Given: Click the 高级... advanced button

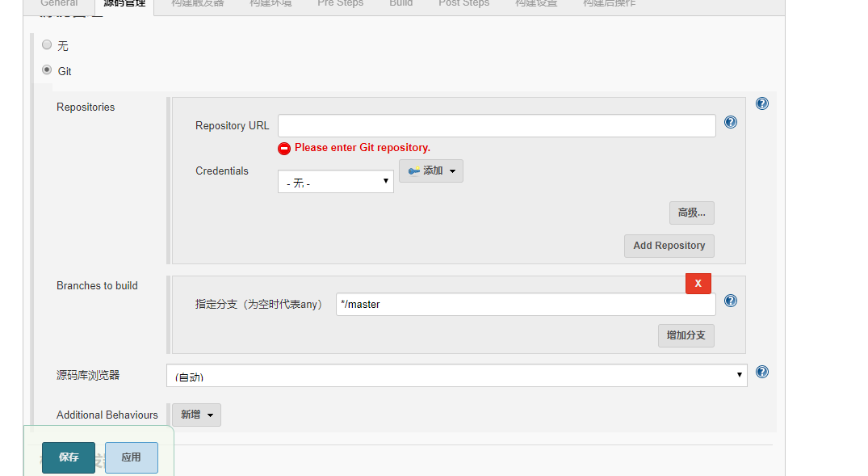Looking at the screenshot, I should (691, 213).
